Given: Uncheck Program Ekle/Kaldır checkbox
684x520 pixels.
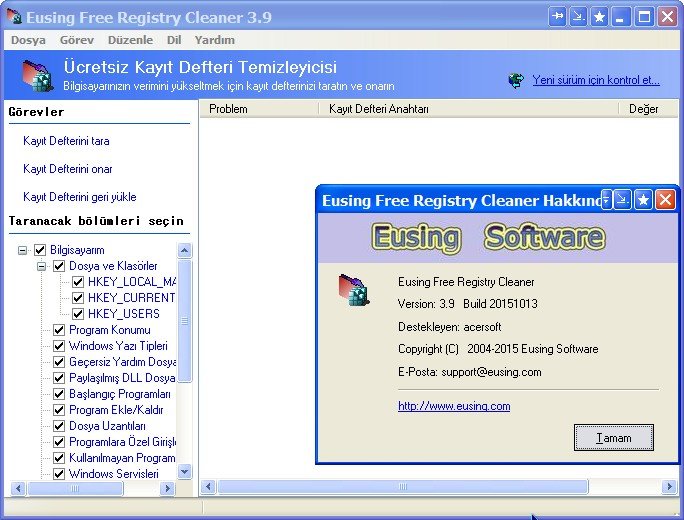Looking at the screenshot, I should tap(59, 410).
